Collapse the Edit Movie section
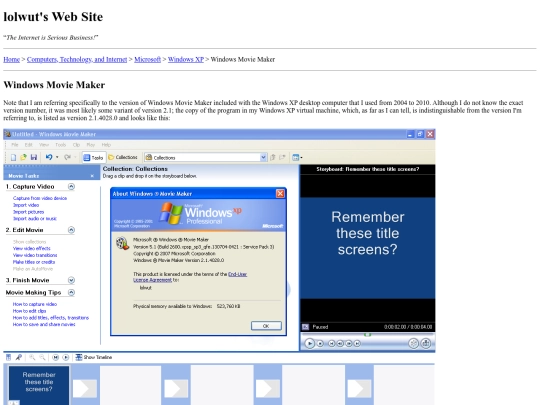This screenshot has height=405, width=540. pyautogui.click(x=71, y=230)
